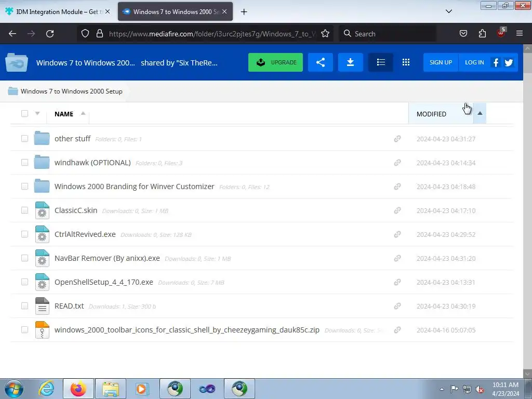
Task: Click the uBlock Origin extension icon
Action: pyautogui.click(x=501, y=33)
